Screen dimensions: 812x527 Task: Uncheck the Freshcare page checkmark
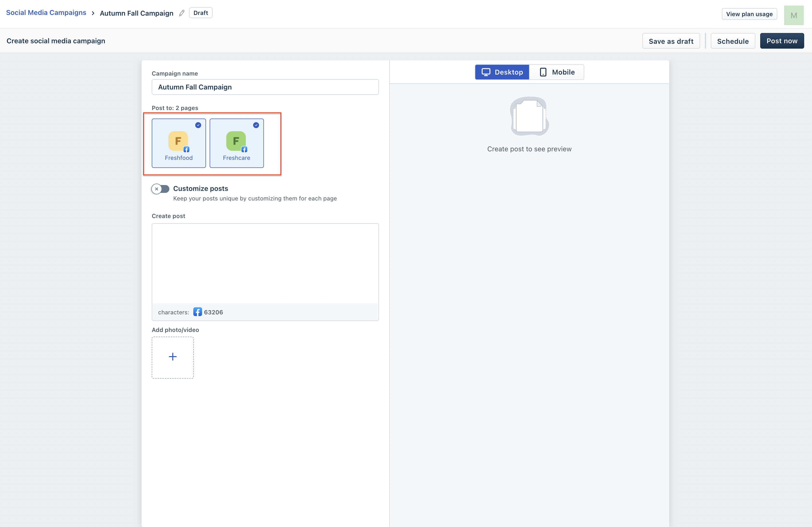pyautogui.click(x=256, y=125)
